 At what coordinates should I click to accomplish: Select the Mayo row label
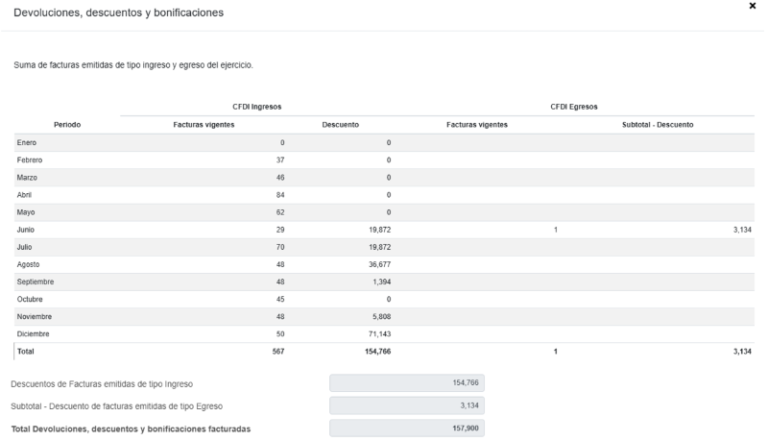pyautogui.click(x=26, y=212)
